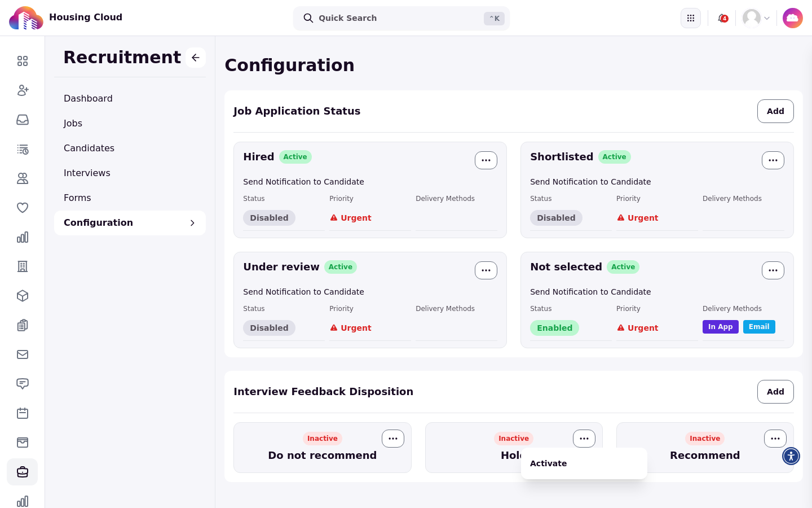Open the mail envelope sidebar icon

[x=23, y=354]
